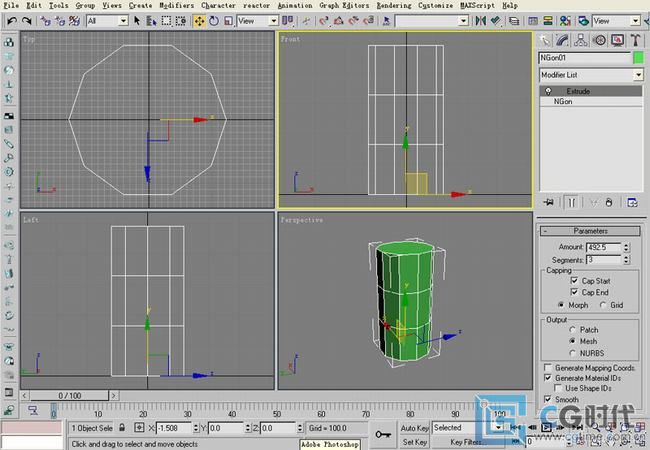Toggle the Percent Snap icon
The height and width of the screenshot is (450, 650).
coord(353,20)
